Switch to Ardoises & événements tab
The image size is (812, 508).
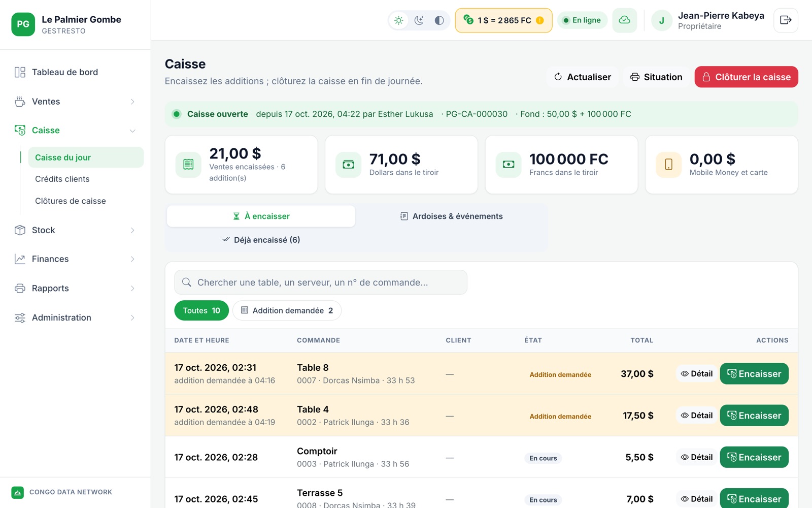click(x=451, y=216)
